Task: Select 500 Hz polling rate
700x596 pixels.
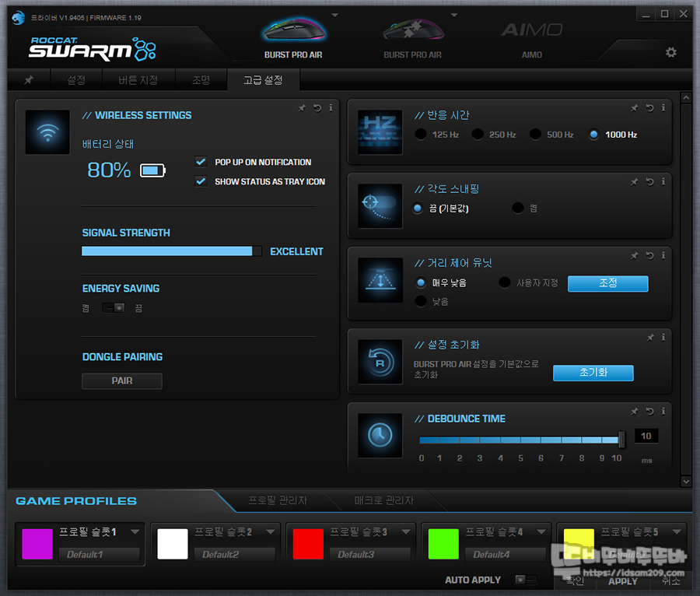Action: point(535,134)
